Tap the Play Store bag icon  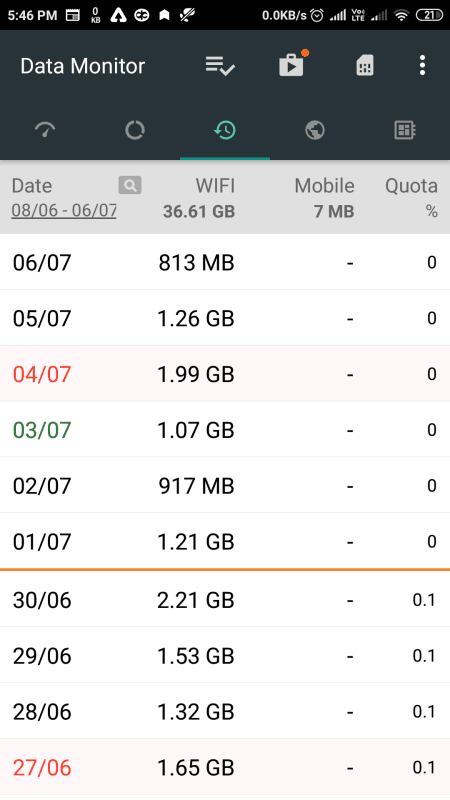pos(292,65)
